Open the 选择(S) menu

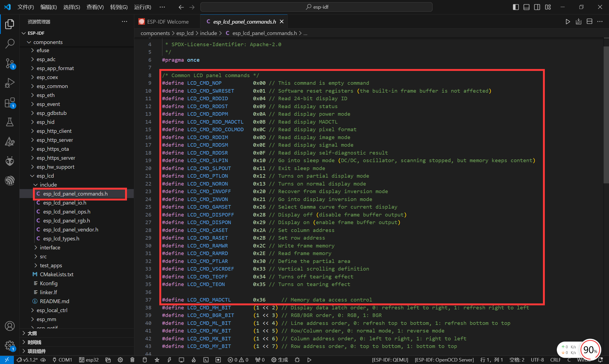click(72, 7)
